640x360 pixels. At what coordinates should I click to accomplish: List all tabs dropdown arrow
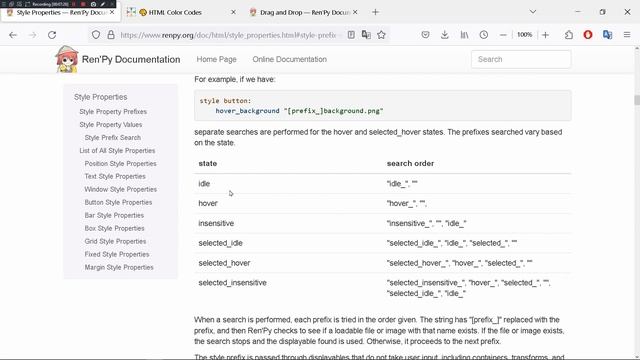tap(533, 12)
